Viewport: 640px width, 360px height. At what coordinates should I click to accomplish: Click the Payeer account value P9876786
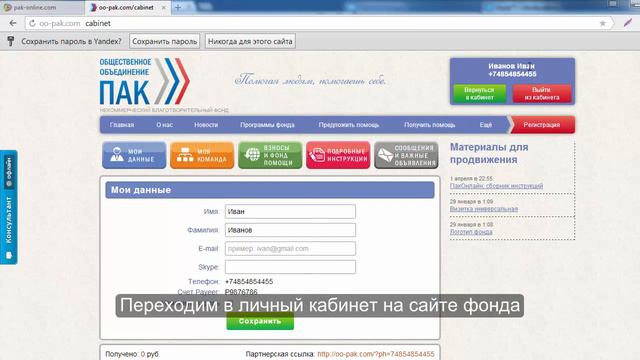pyautogui.click(x=241, y=292)
